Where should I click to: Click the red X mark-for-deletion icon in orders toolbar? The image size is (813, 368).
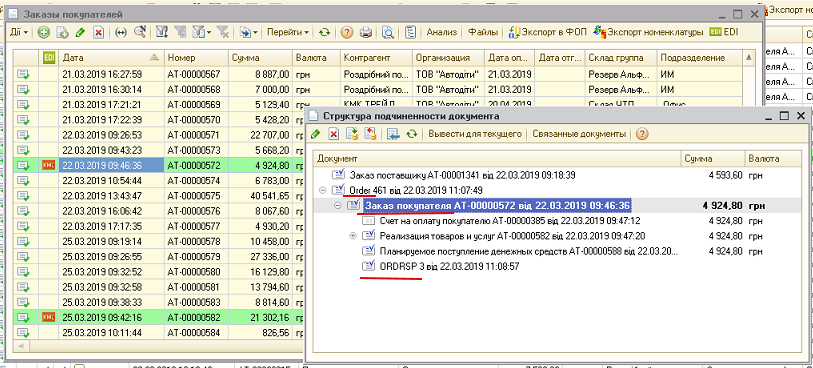point(98,32)
